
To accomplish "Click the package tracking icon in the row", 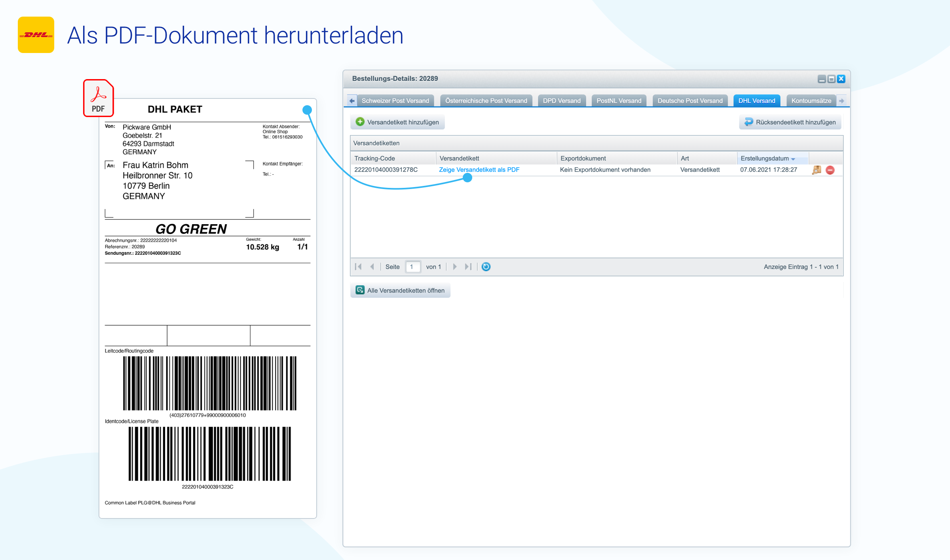I will click(816, 170).
